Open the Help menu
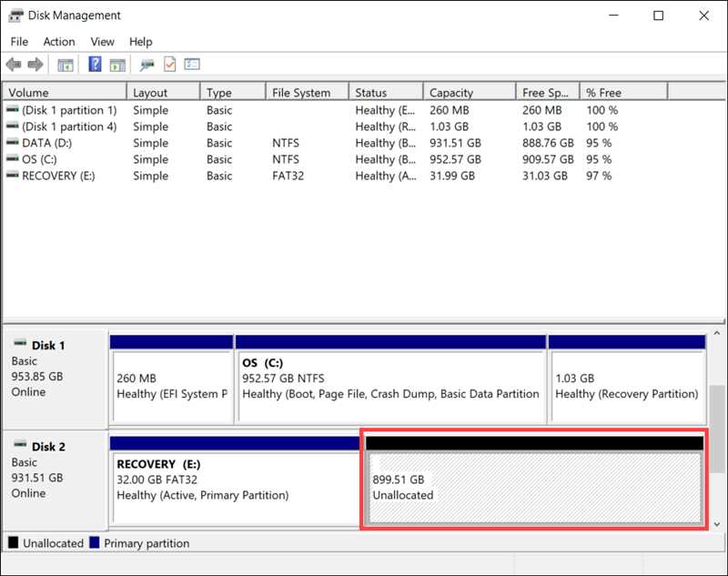 141,42
